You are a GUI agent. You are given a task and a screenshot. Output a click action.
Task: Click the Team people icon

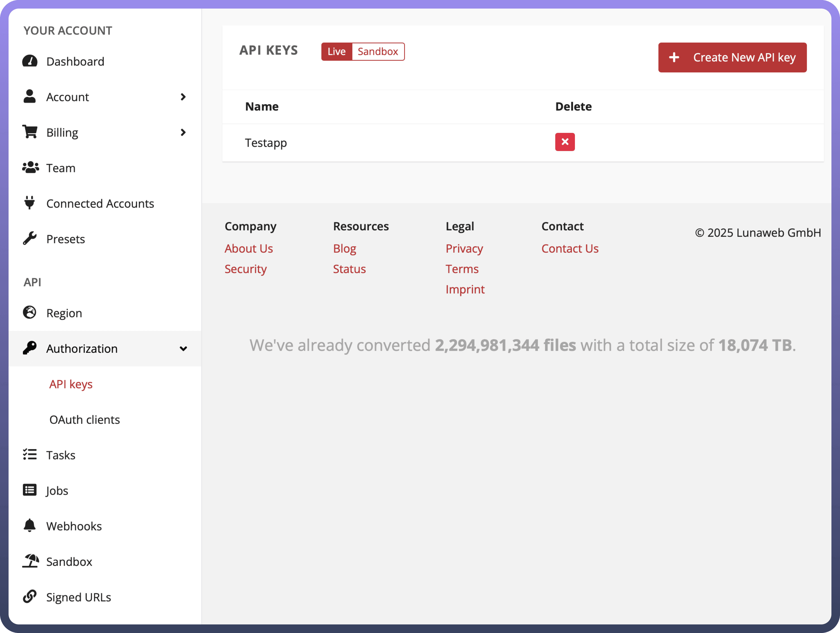coord(30,167)
